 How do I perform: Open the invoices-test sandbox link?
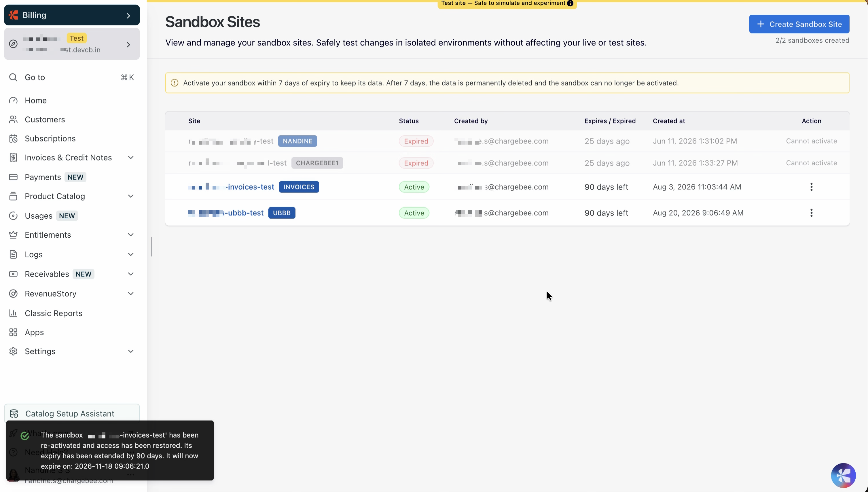coord(231,187)
